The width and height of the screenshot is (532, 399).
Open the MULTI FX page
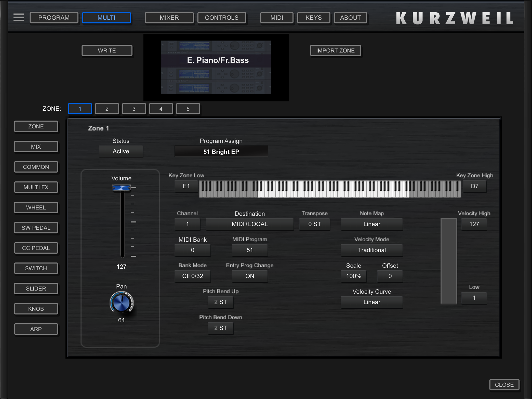[36, 187]
